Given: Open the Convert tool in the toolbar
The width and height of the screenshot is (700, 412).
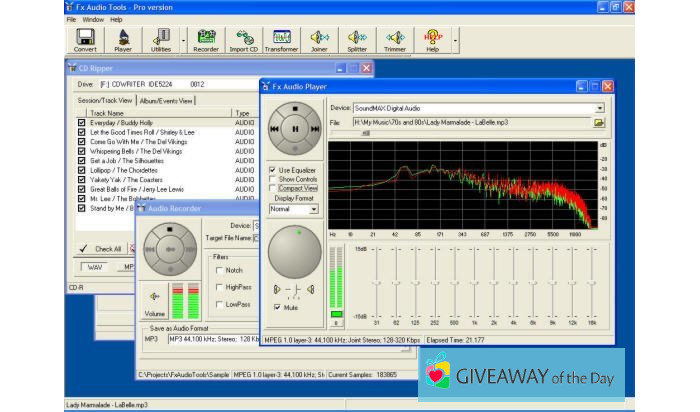Looking at the screenshot, I should point(84,40).
